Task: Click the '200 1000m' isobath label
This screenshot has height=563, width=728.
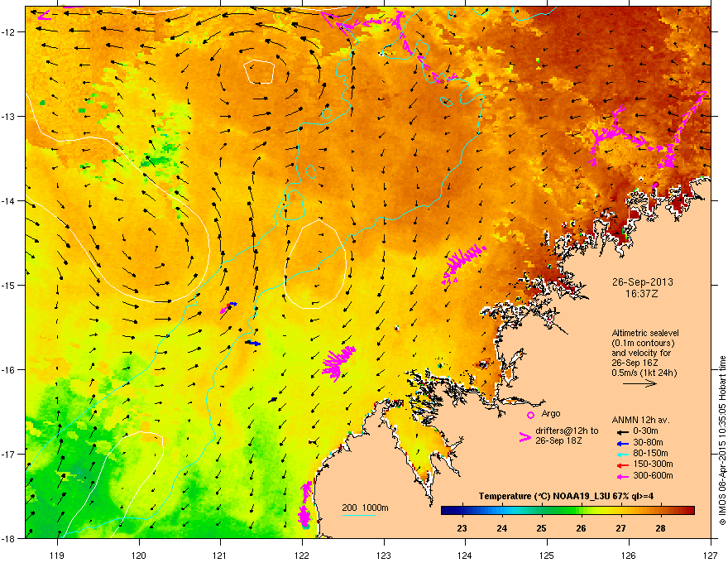Action: click(365, 508)
